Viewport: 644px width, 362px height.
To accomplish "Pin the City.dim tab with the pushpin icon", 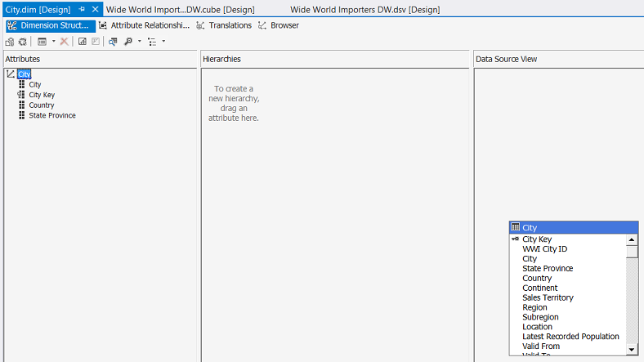I will coord(82,9).
